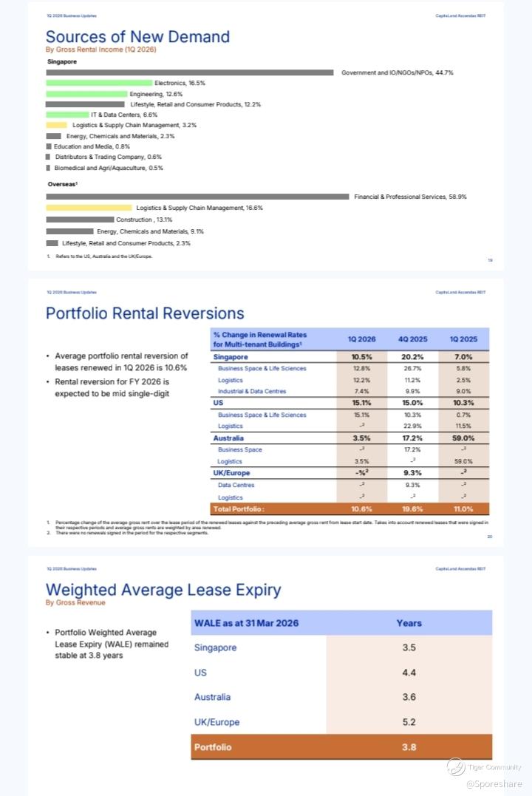This screenshot has width=532, height=796.
Task: Click Singapore's "20.2%" value
Action: pos(413,357)
